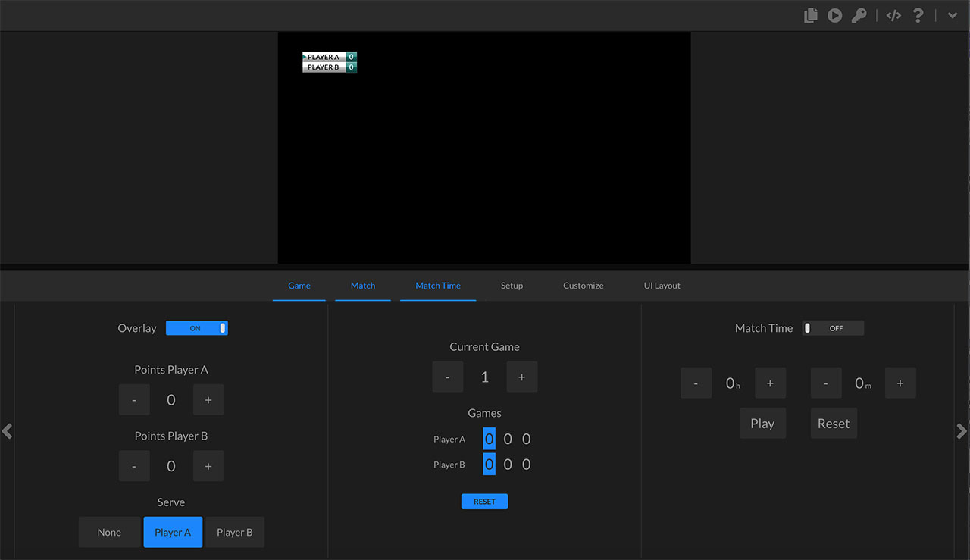Enable the Match Time toggle
970x560 pixels.
pos(833,328)
